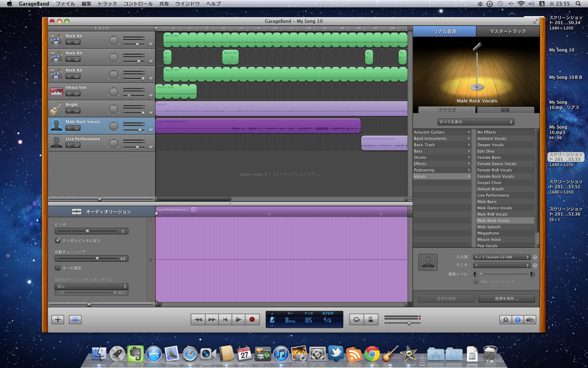
Task: Open Evernote from the Dock
Action: click(136, 354)
